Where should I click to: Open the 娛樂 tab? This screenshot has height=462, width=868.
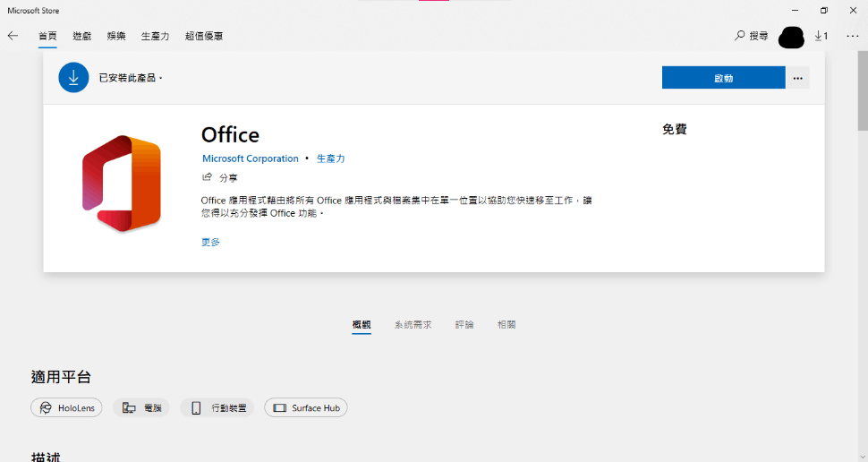(x=116, y=36)
